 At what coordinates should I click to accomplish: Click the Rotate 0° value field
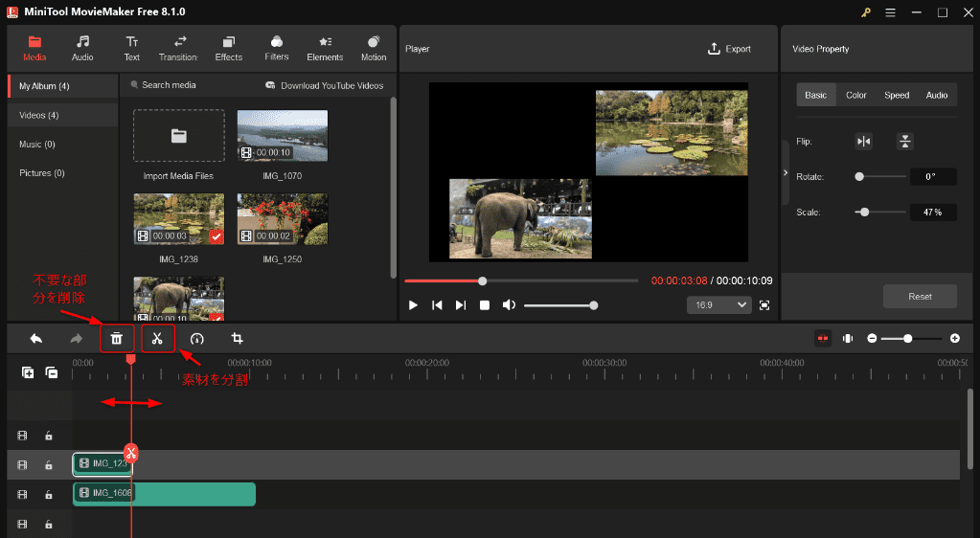[x=932, y=177]
